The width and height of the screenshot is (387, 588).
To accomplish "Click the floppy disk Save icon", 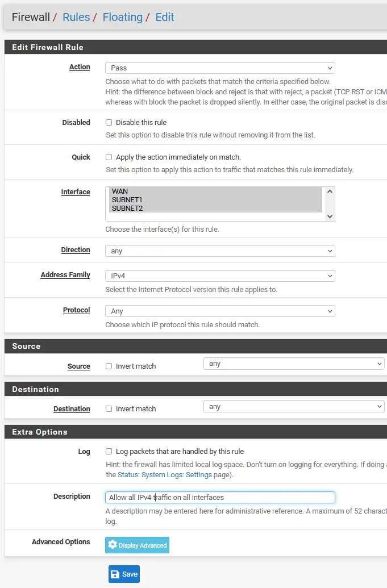I will tap(115, 574).
